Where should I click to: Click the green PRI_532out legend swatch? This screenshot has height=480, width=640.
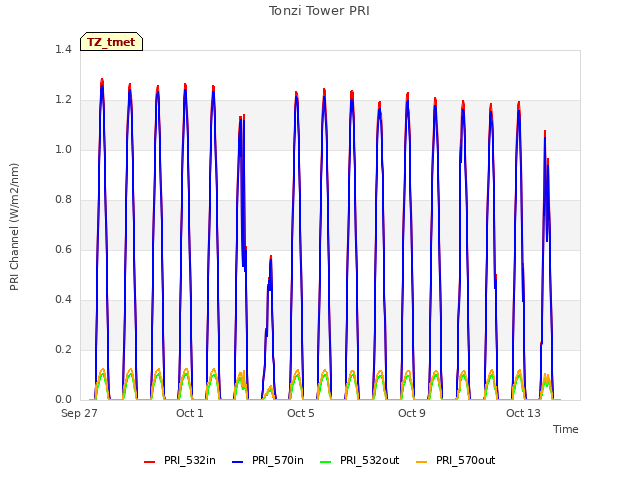[325, 462]
